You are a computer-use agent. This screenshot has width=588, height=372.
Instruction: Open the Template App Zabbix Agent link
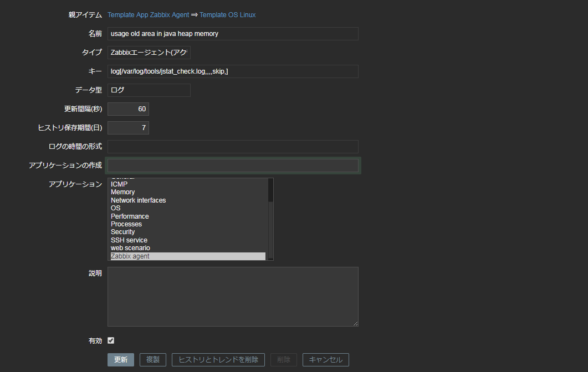pyautogui.click(x=148, y=15)
